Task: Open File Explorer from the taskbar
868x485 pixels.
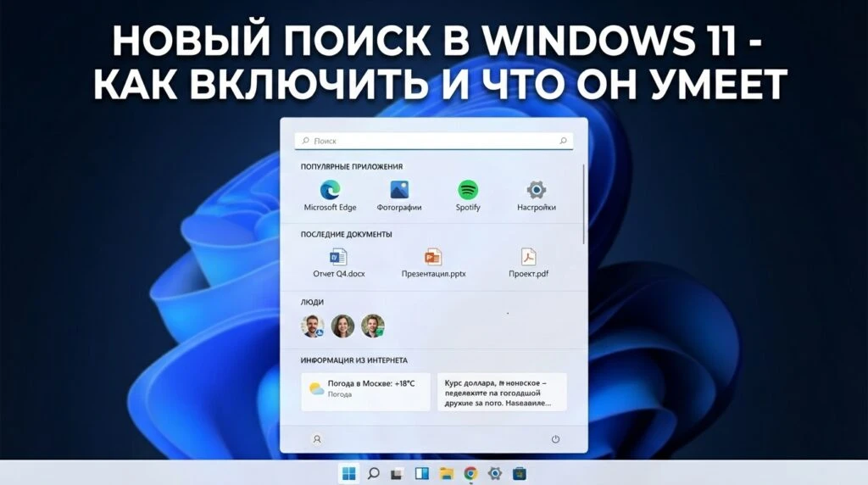Action: click(x=446, y=473)
